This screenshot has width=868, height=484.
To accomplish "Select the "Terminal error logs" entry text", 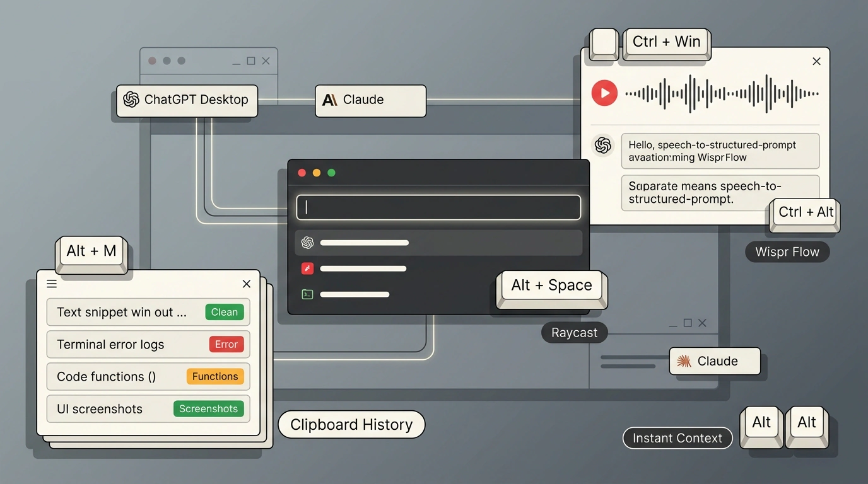I will coord(110,344).
